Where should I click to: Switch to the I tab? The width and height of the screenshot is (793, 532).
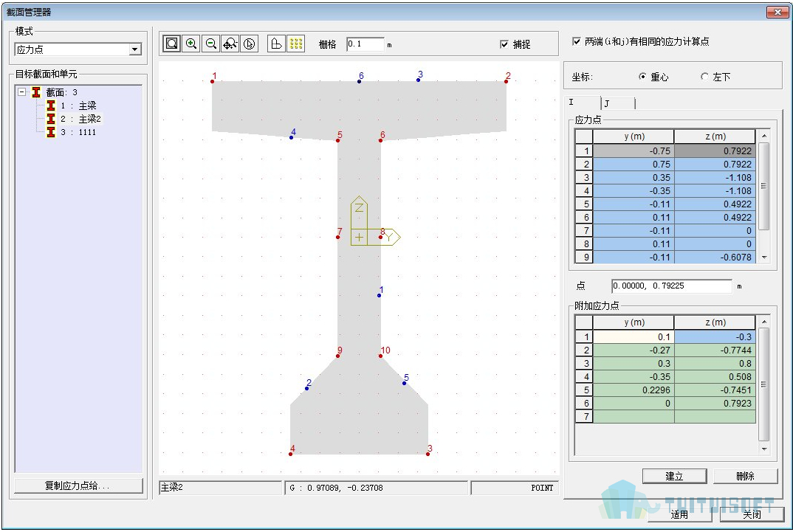(x=582, y=102)
